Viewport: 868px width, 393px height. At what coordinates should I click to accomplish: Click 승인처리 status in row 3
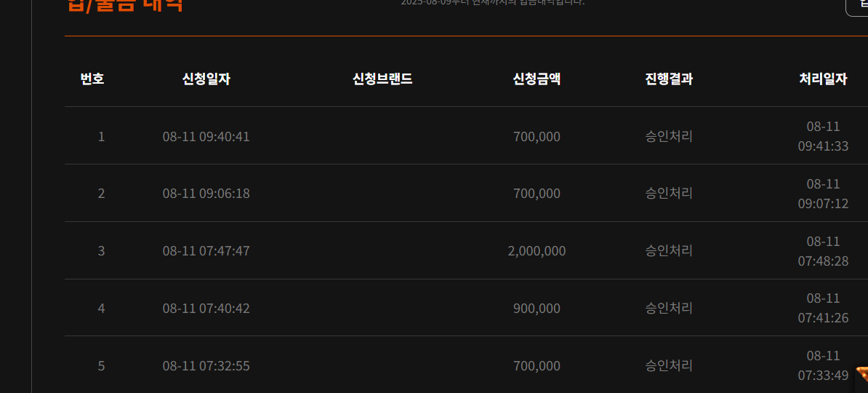669,250
